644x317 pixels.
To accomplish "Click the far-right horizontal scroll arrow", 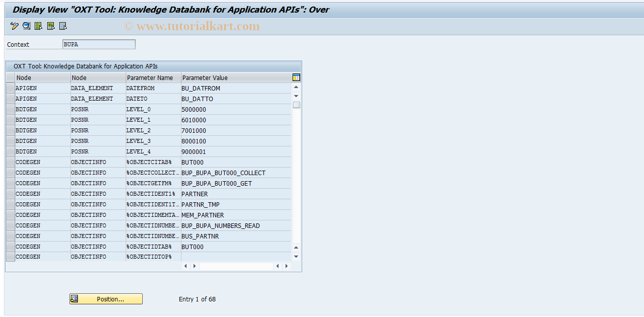I will tap(287, 266).
